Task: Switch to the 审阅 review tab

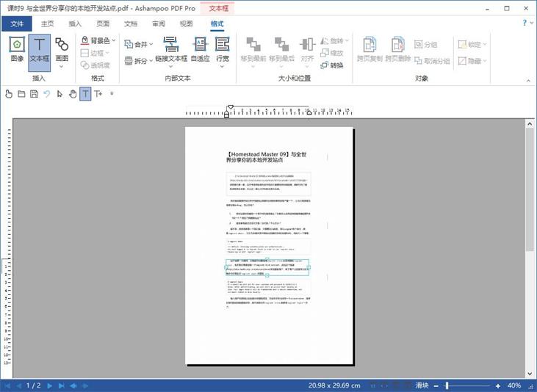Action: click(158, 23)
